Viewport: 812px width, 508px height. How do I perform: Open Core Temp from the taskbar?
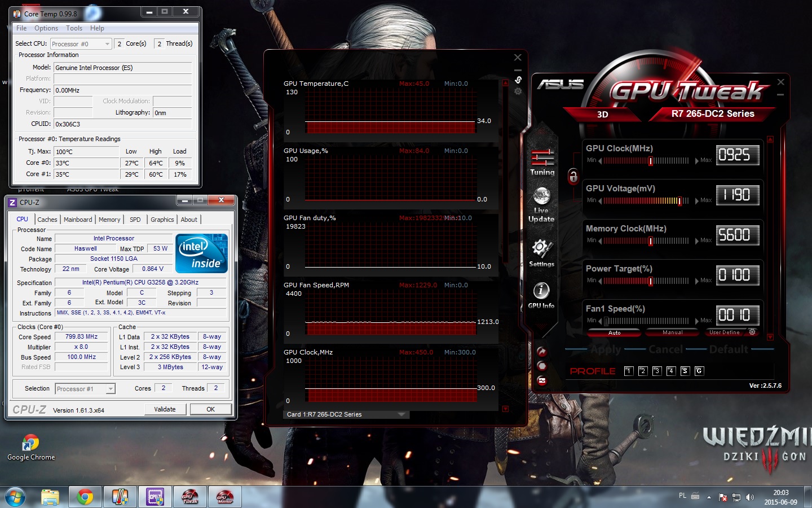point(120,497)
